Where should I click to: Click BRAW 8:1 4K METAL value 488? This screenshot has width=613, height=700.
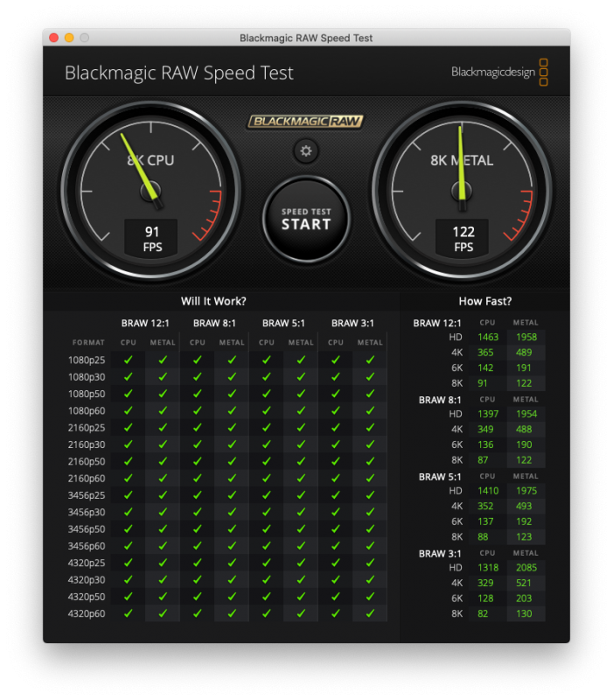tap(524, 430)
